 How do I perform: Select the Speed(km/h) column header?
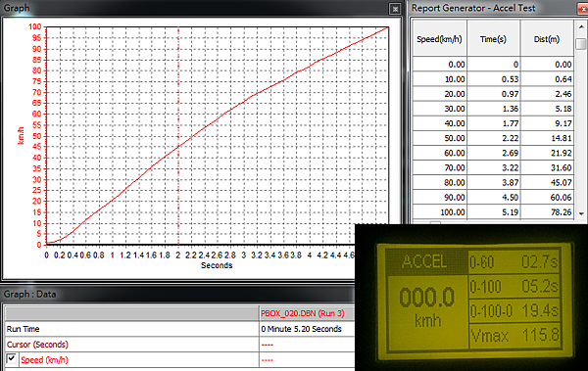[x=439, y=38]
